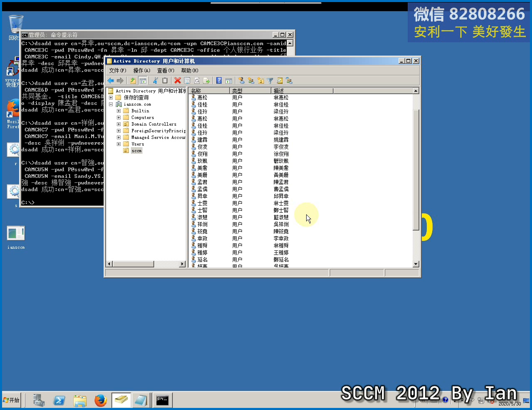The height and width of the screenshot is (410, 532).
Task: Select user 玟珮 in the list
Action: coord(202,161)
